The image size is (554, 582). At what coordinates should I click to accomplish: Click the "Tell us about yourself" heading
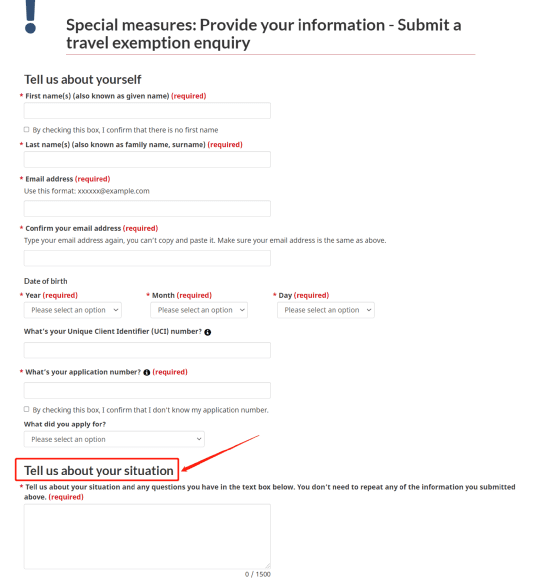(83, 79)
